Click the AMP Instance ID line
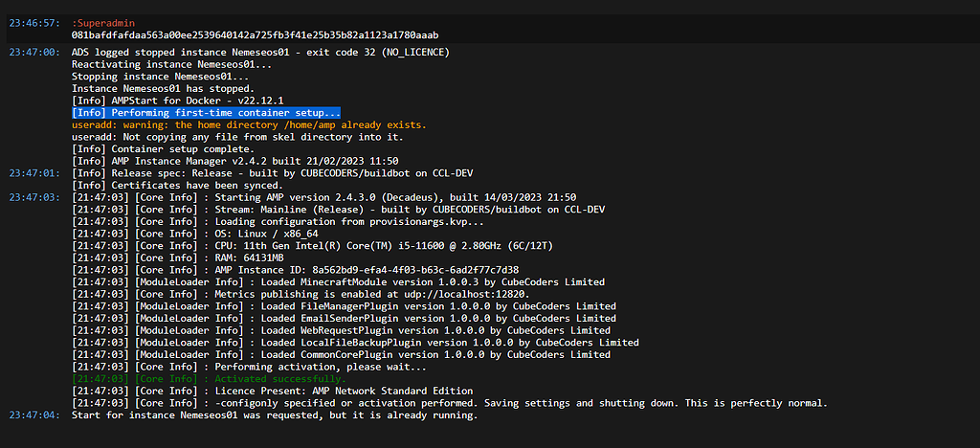The width and height of the screenshot is (980, 448). 330,270
